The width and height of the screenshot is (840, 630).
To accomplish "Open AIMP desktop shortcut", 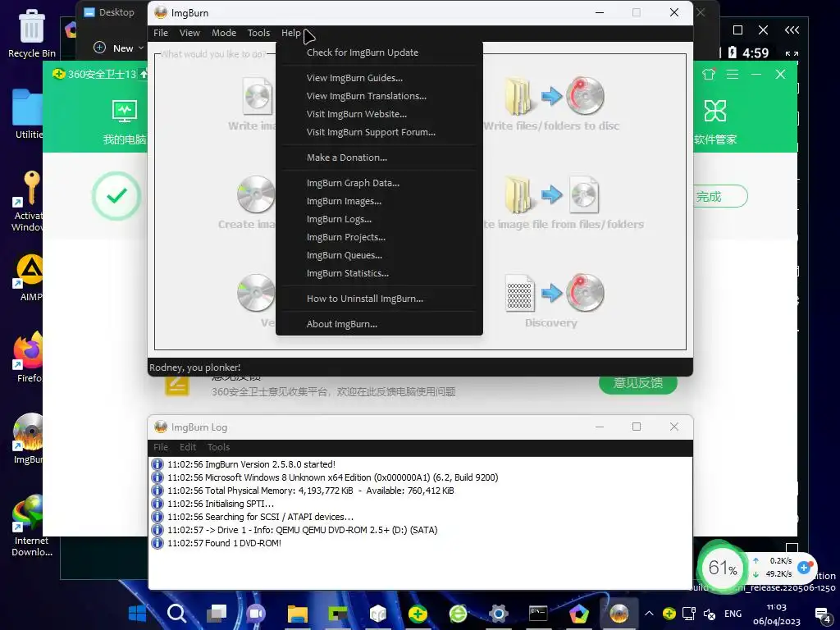I will point(30,277).
